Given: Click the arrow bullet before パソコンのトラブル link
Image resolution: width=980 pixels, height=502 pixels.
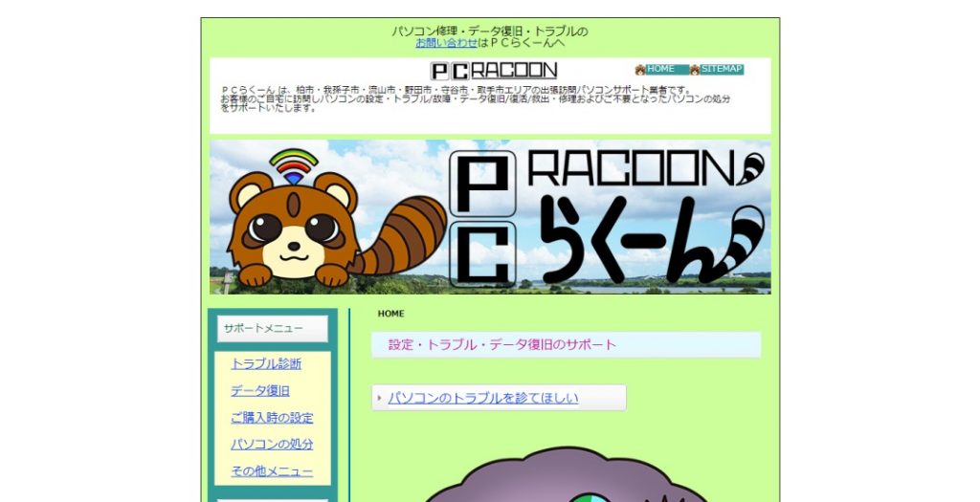Looking at the screenshot, I should (x=379, y=399).
